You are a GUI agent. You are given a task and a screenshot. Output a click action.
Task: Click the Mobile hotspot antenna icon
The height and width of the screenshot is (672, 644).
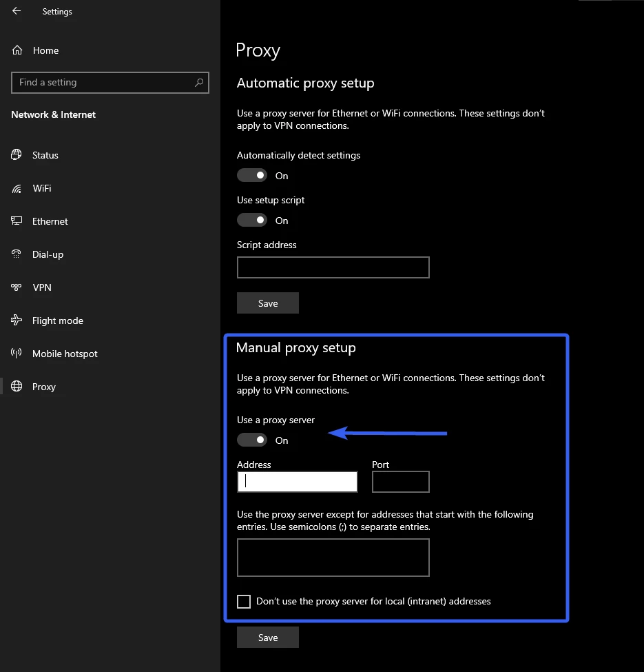17,354
